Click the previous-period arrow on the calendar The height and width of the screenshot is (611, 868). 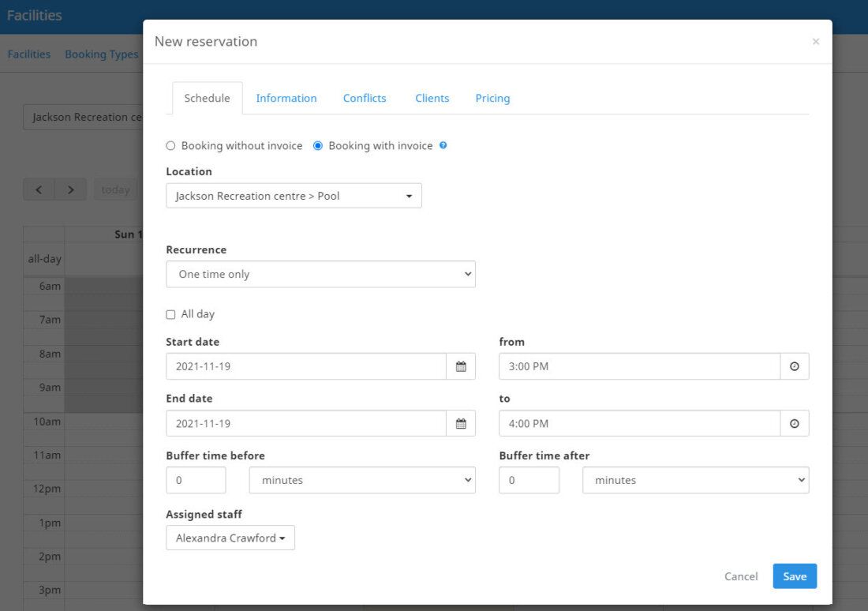point(39,189)
